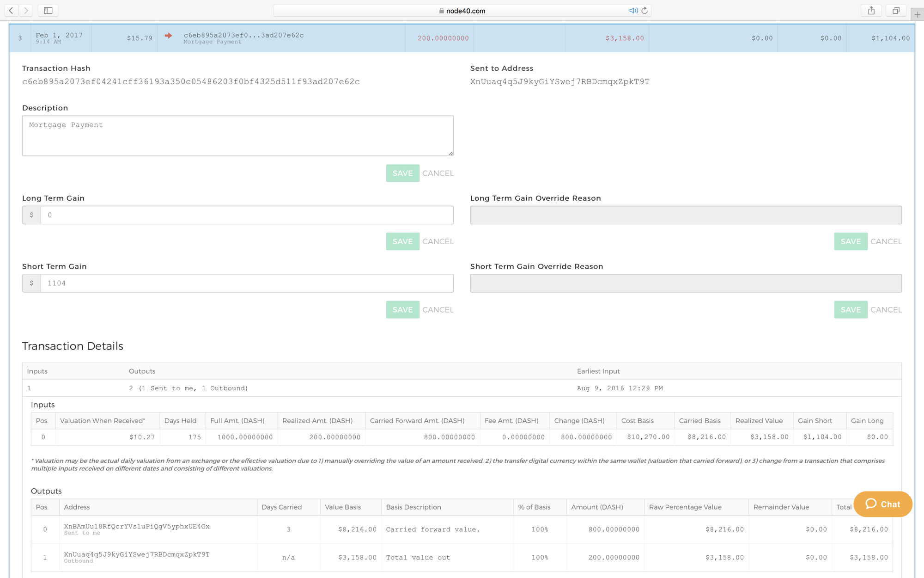Cancel the Long Term Gain edit

(x=438, y=241)
